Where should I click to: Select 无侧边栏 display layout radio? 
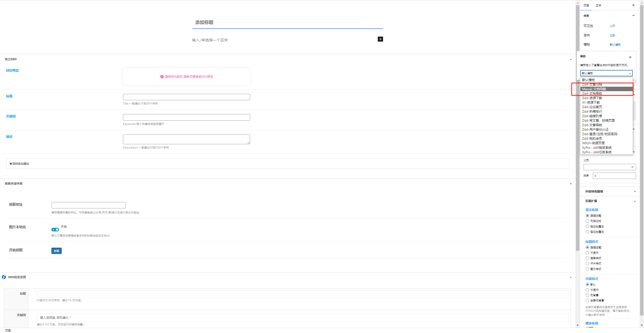587,221
